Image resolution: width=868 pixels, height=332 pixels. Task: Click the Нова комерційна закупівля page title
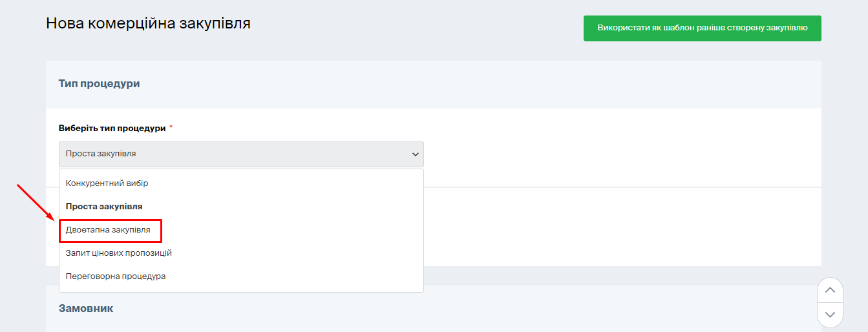pyautogui.click(x=148, y=24)
